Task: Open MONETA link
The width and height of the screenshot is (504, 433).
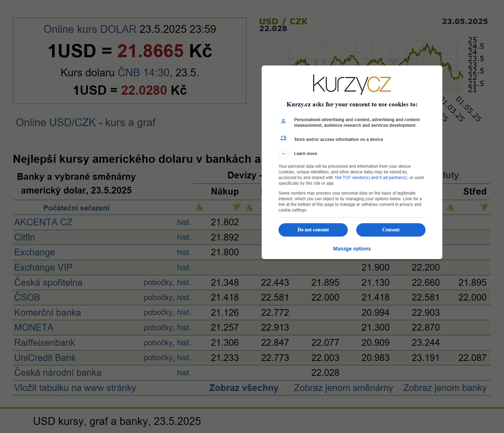Action: pyautogui.click(x=34, y=327)
